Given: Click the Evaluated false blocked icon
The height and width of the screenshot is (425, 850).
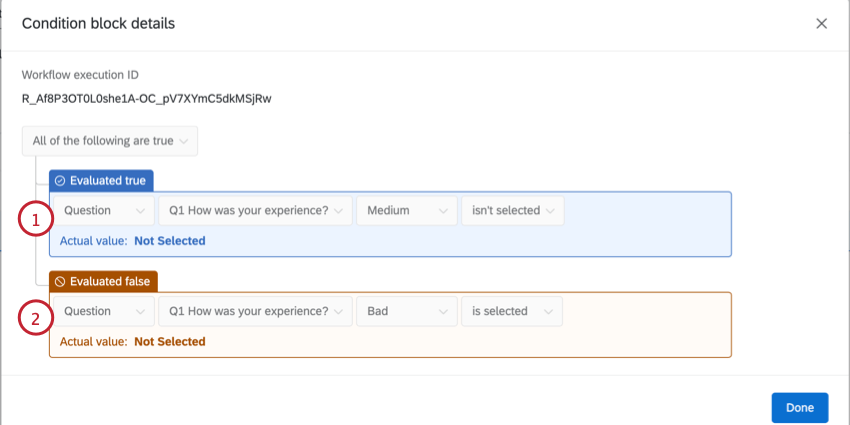Looking at the screenshot, I should coord(60,282).
